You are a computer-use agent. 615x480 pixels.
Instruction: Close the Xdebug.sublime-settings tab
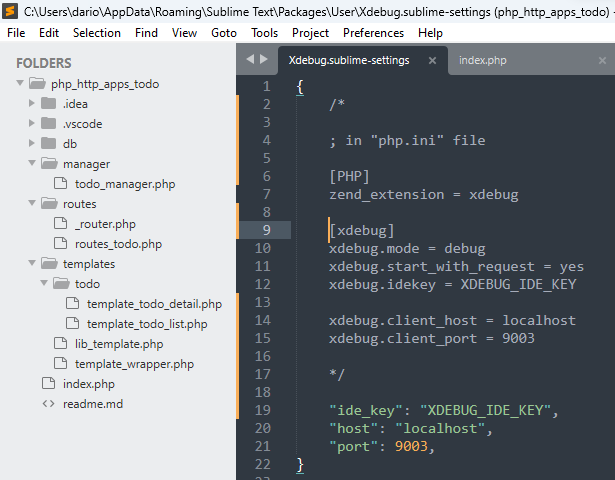(432, 60)
